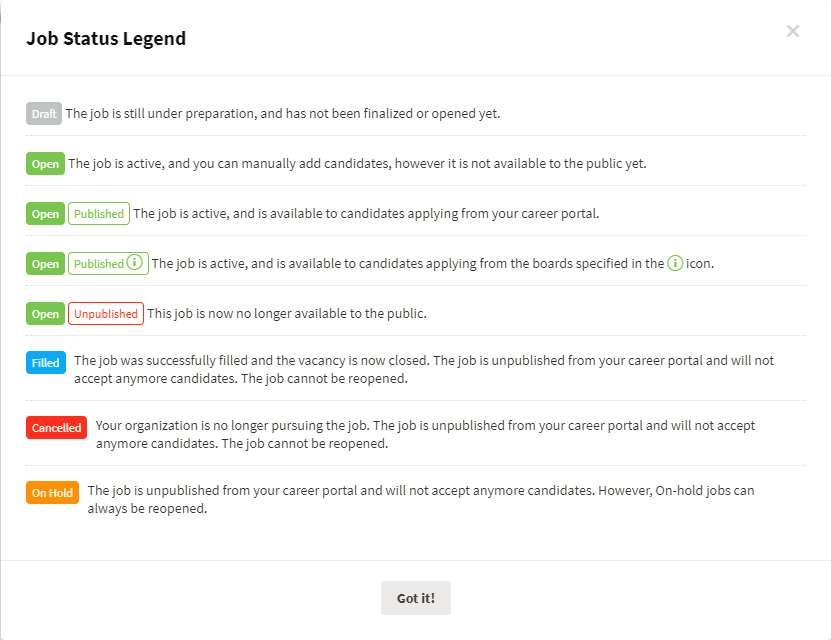Click the gray Draft status badge
This screenshot has height=640, width=831.
pos(44,114)
